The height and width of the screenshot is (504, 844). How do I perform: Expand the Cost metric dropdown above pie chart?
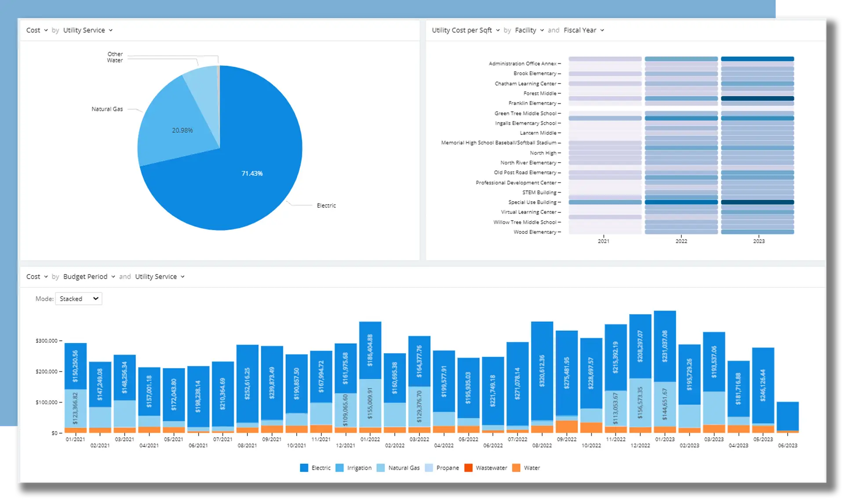click(37, 30)
